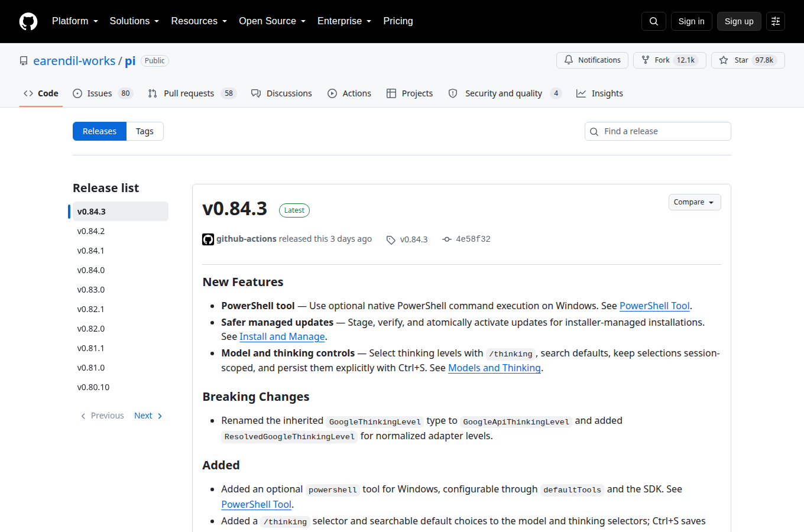Click the commit icon beside 4e58f32

447,239
